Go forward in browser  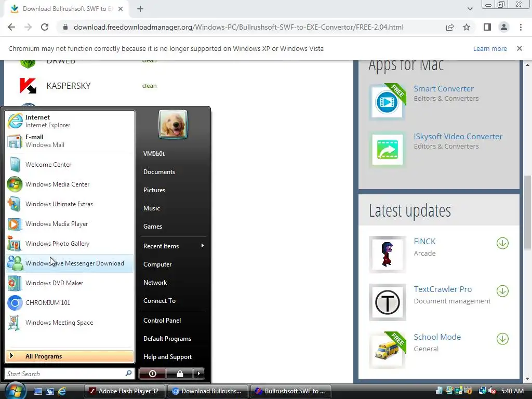coord(28,27)
